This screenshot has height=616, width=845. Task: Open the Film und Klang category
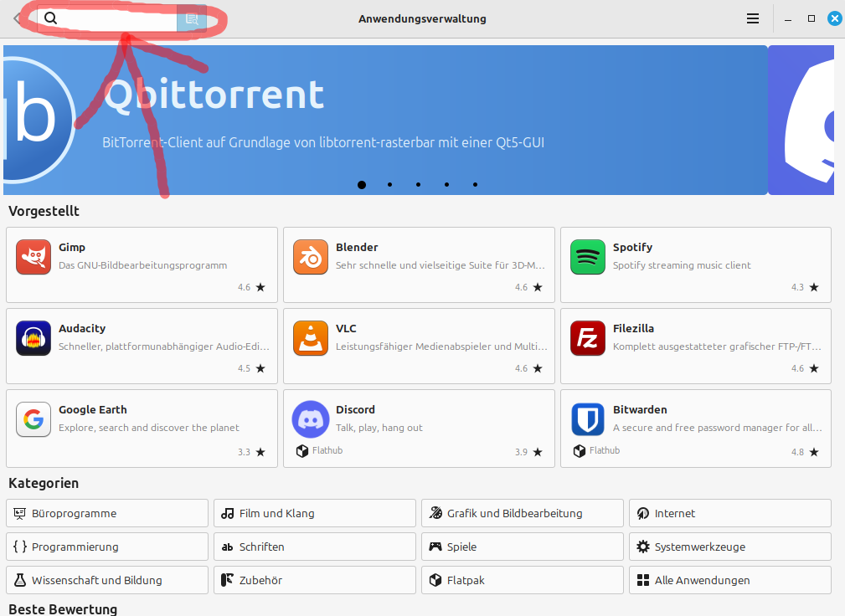315,513
